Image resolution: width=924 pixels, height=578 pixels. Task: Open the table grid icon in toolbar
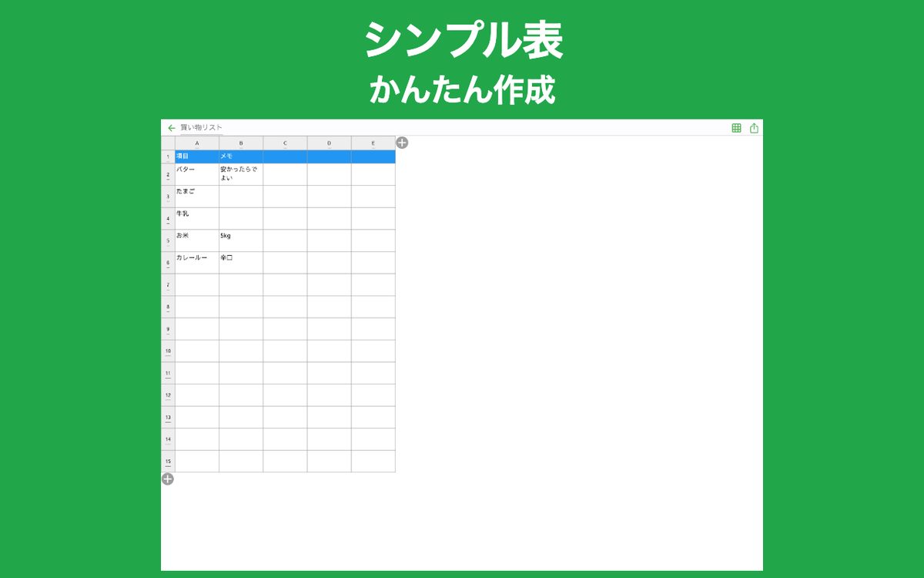736,128
